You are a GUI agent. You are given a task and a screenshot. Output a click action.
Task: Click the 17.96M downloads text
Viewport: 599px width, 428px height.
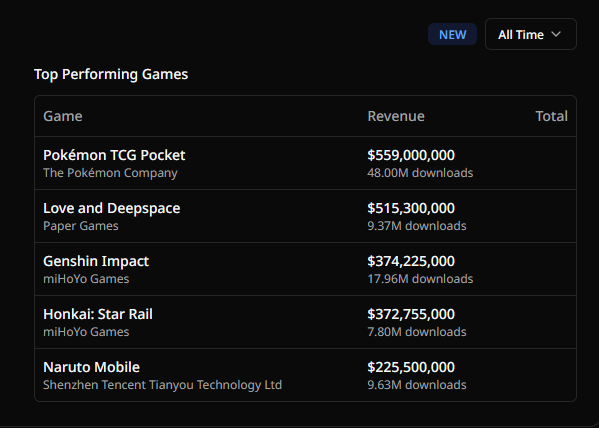(x=420, y=279)
